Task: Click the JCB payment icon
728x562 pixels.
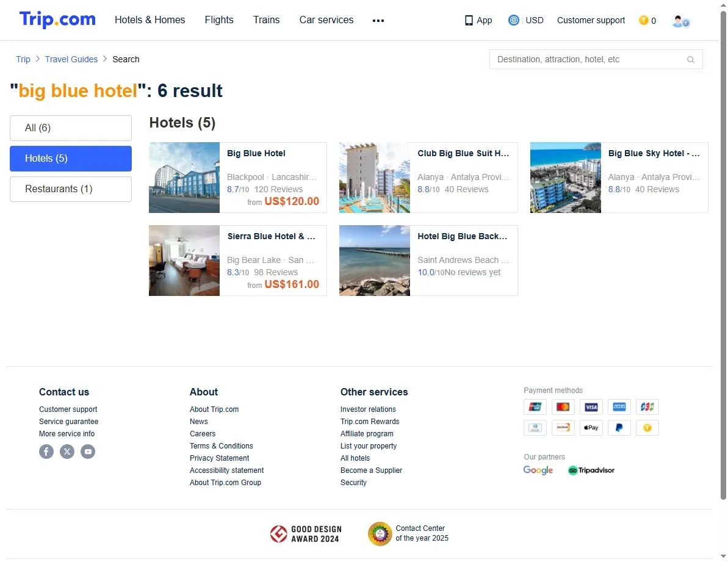Action: [x=647, y=407]
